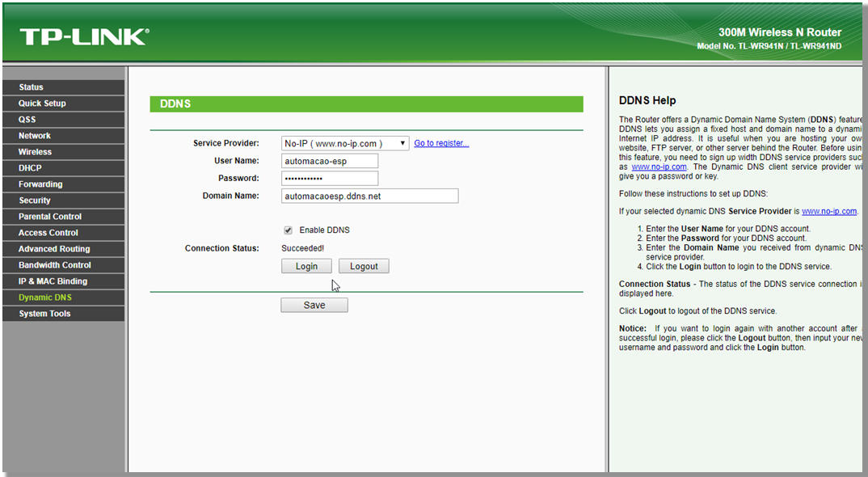Go to QSS section
This screenshot has width=868, height=477.
(63, 119)
